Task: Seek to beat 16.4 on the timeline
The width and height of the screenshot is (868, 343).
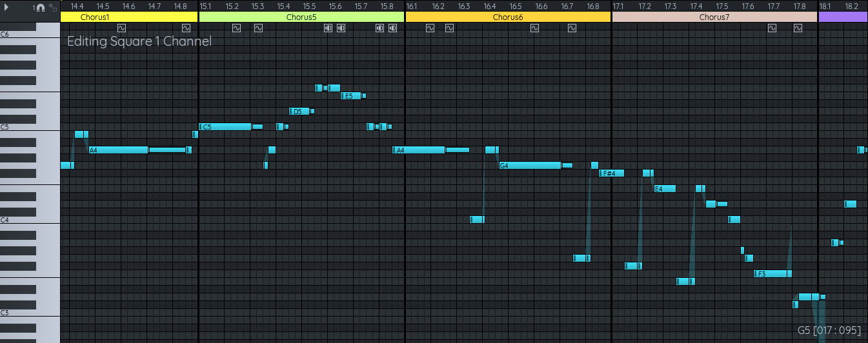Action: [490, 6]
